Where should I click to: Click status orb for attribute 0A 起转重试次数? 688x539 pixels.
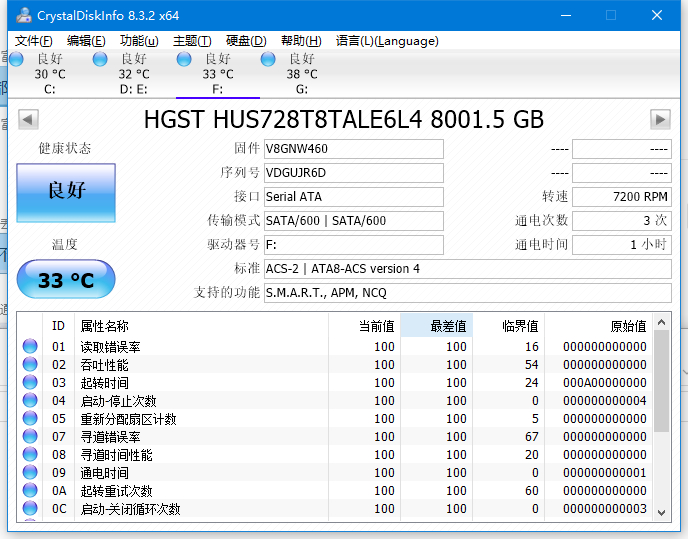[30, 490]
